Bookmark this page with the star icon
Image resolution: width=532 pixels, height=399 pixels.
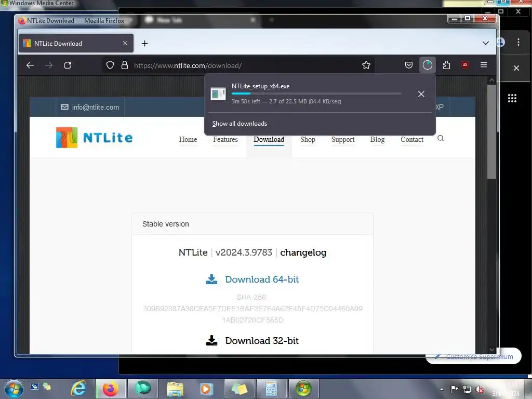coord(366,65)
